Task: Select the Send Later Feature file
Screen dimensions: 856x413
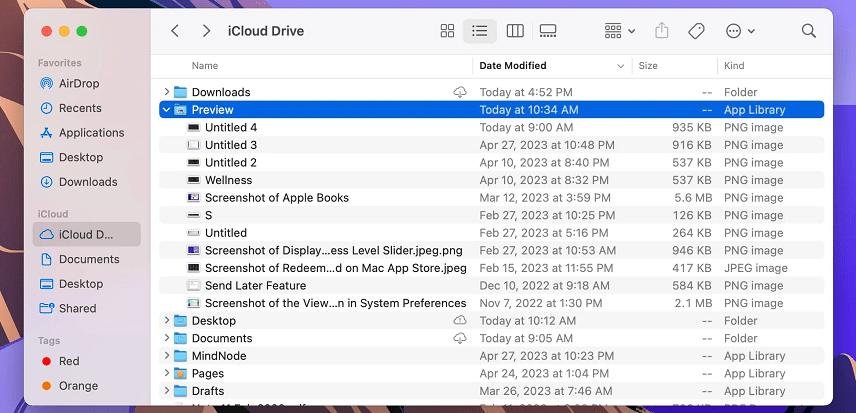Action: tap(491, 285)
